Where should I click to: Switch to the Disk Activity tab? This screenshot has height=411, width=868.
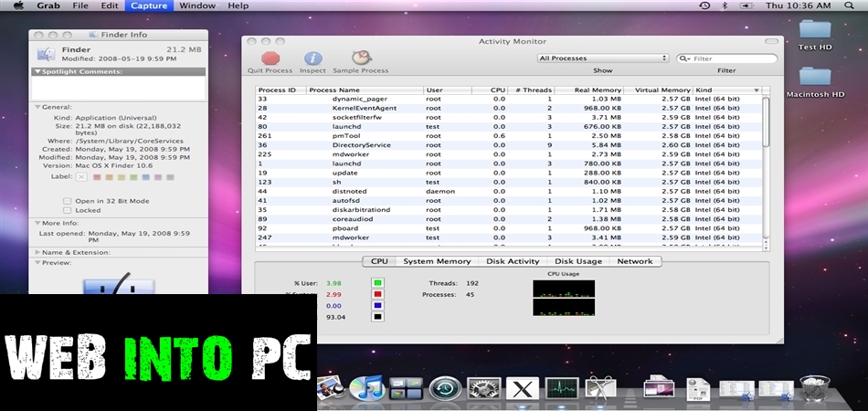[513, 261]
